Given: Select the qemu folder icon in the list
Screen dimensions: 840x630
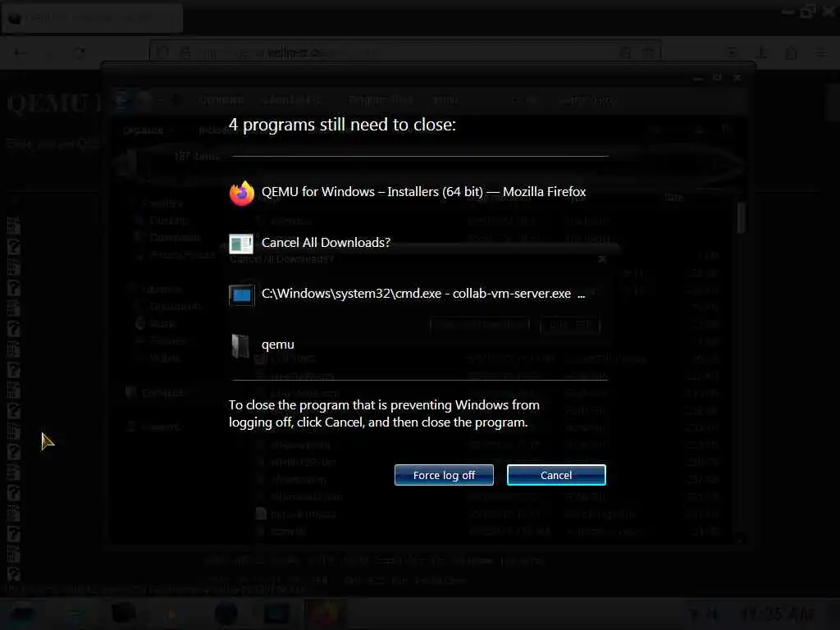Looking at the screenshot, I should tap(240, 345).
